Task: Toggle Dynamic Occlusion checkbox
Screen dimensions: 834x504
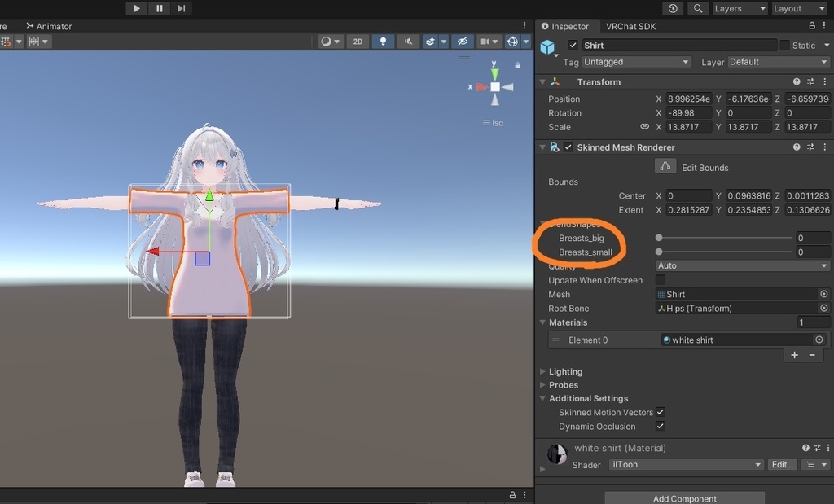Action: (660, 427)
